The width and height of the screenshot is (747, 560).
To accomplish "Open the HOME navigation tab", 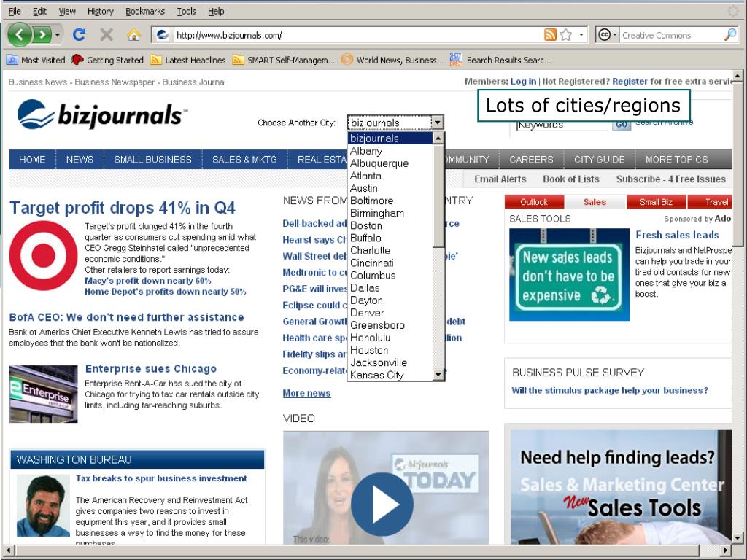I will pyautogui.click(x=32, y=160).
